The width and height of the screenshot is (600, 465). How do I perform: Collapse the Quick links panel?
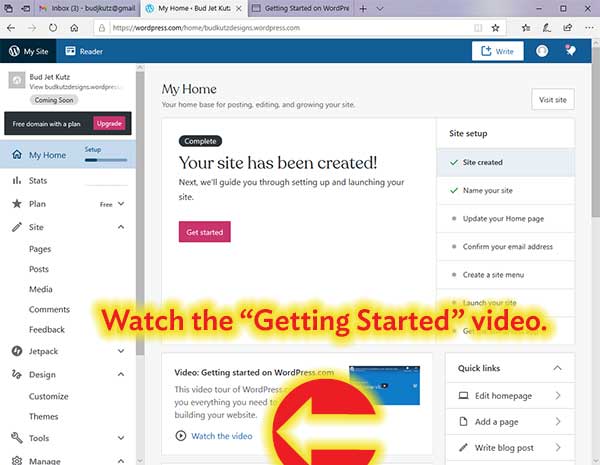coord(558,368)
